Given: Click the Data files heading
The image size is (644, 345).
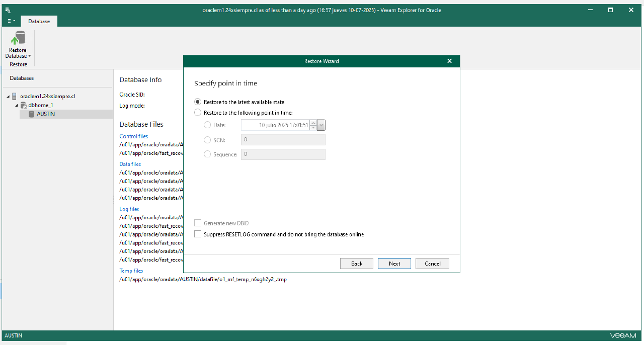Looking at the screenshot, I should pyautogui.click(x=130, y=164).
